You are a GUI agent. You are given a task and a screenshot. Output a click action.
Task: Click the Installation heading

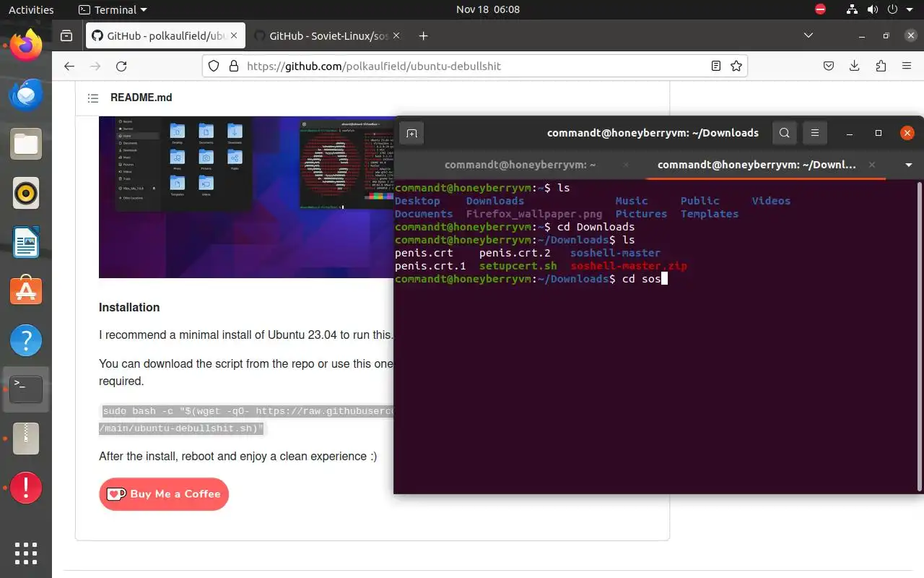pos(129,307)
